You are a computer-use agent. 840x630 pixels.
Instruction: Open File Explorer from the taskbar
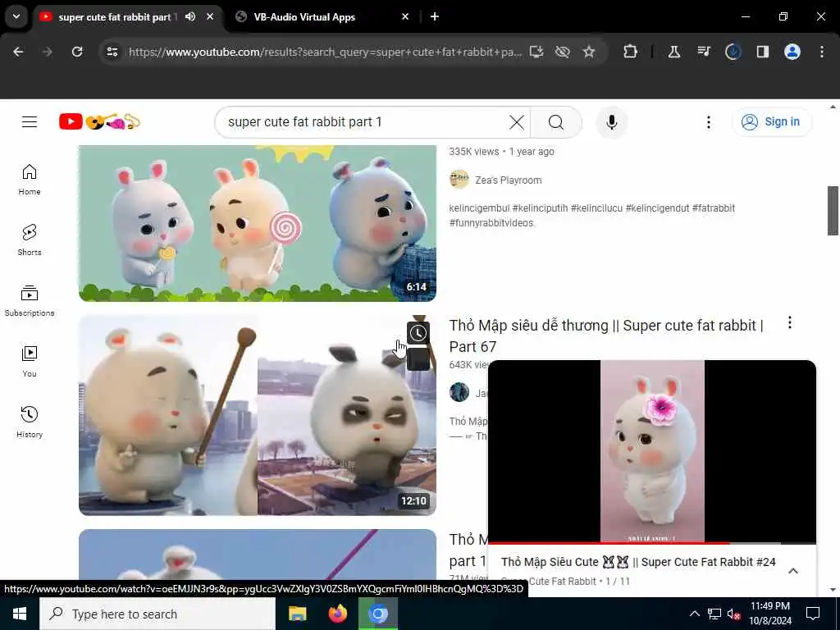[297, 614]
